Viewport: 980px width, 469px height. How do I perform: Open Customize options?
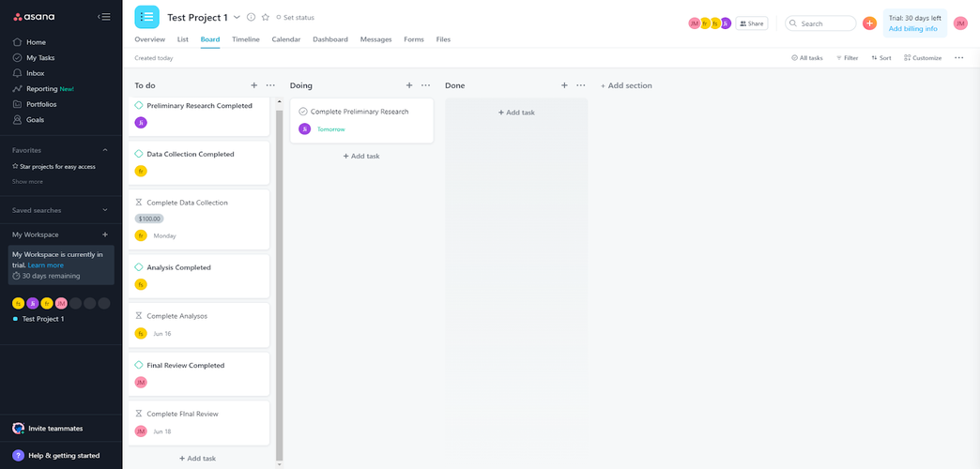[x=923, y=58]
